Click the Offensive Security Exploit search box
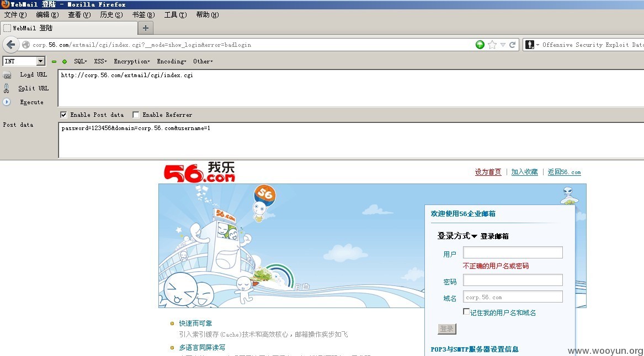Image resolution: width=644 pixels, height=356 pixels. (593, 45)
